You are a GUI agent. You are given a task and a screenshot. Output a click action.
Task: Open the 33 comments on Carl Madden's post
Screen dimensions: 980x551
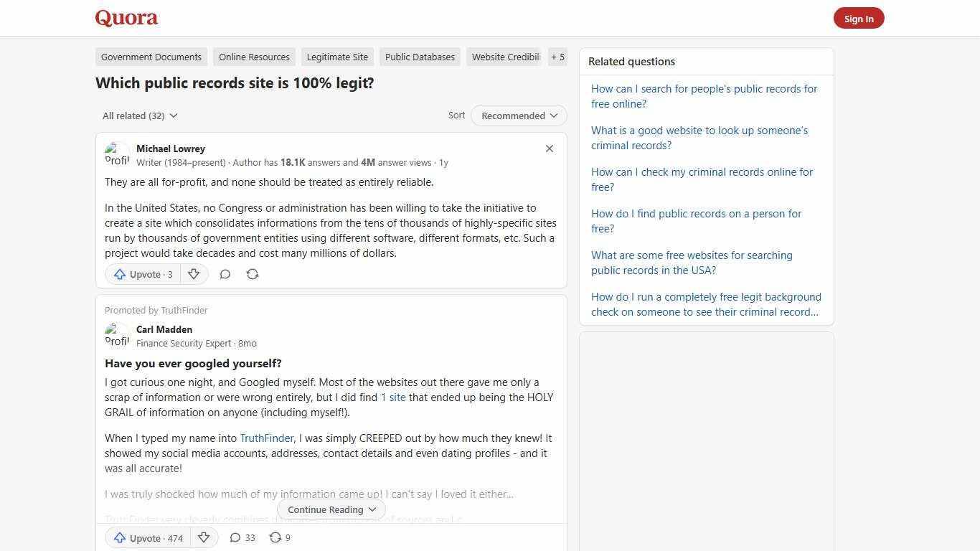[x=242, y=537]
